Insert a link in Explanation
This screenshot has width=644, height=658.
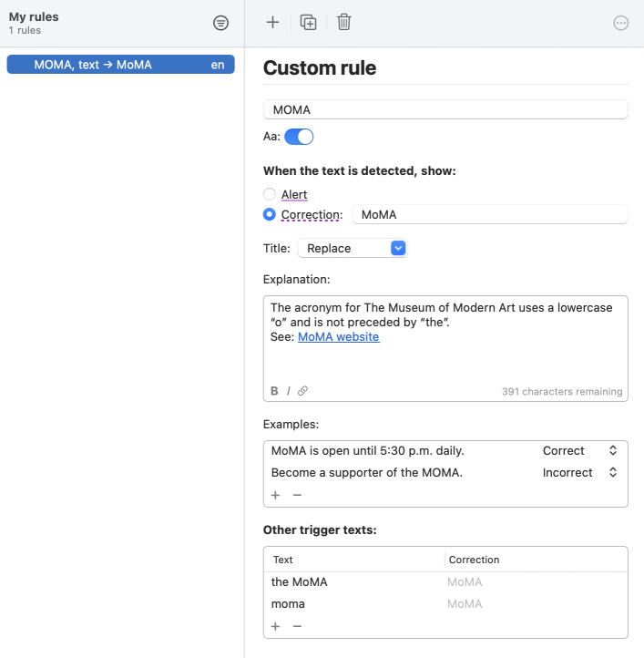coord(303,391)
